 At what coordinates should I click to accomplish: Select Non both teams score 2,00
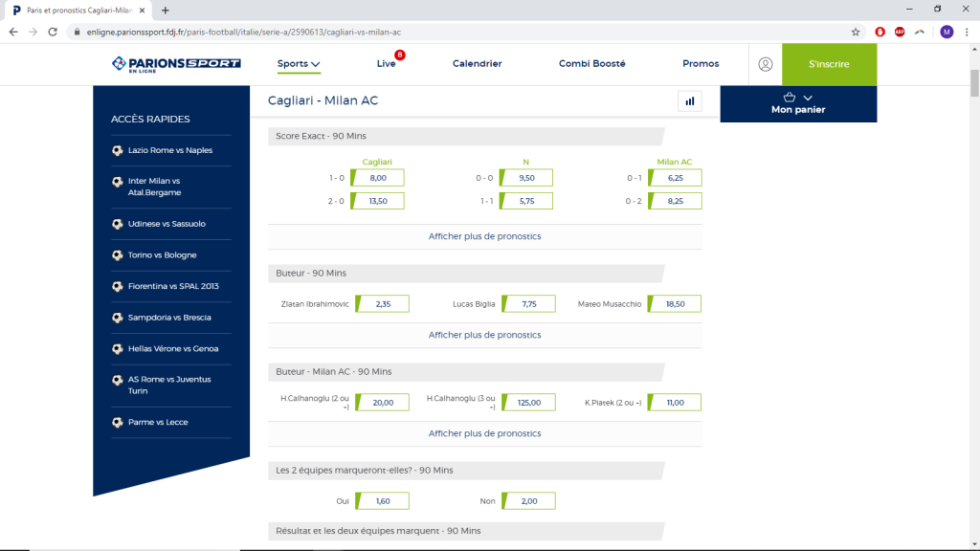[528, 501]
